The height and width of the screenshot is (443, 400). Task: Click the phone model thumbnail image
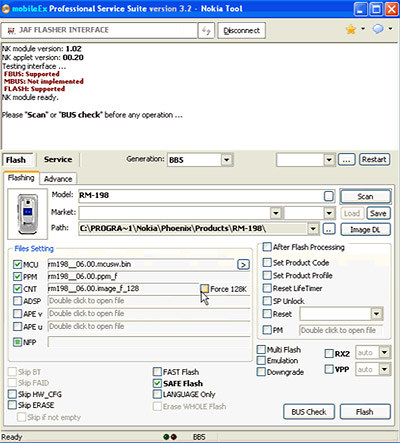click(28, 214)
